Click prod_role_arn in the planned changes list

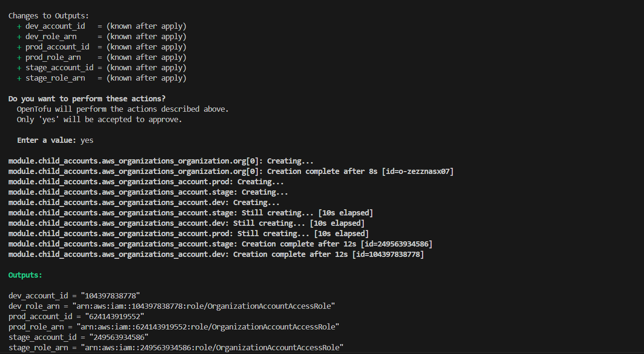pos(53,57)
